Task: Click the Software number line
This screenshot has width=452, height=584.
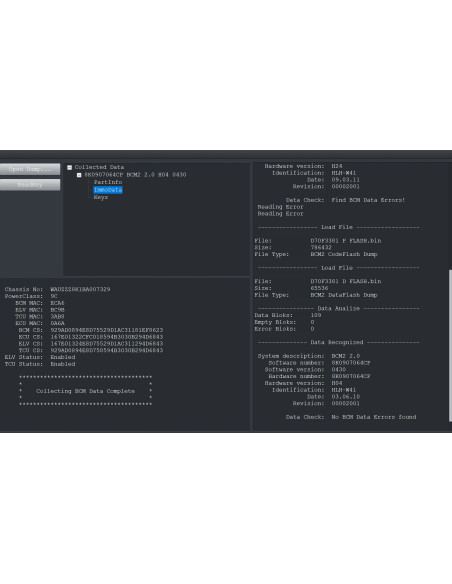Action: click(319, 363)
